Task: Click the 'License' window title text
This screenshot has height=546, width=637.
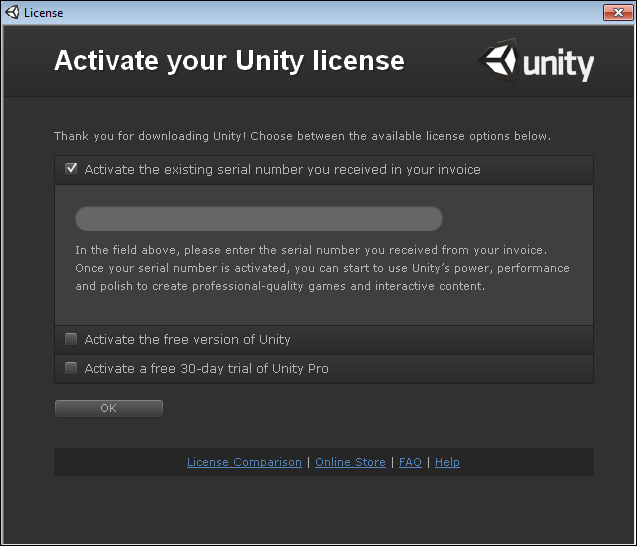Action: tap(43, 13)
